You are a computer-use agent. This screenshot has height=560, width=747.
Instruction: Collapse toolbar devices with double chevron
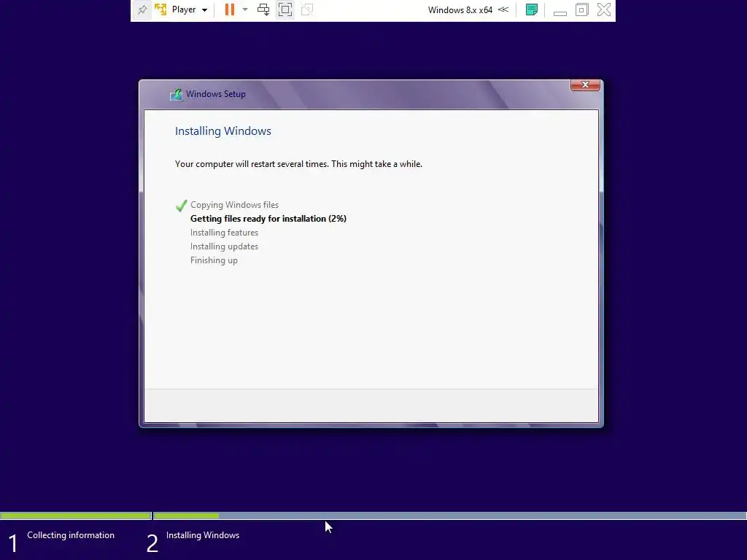pos(503,9)
